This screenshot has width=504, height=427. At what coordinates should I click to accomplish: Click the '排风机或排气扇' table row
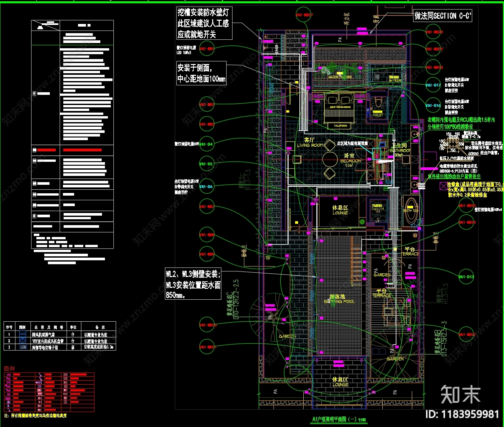60,334
